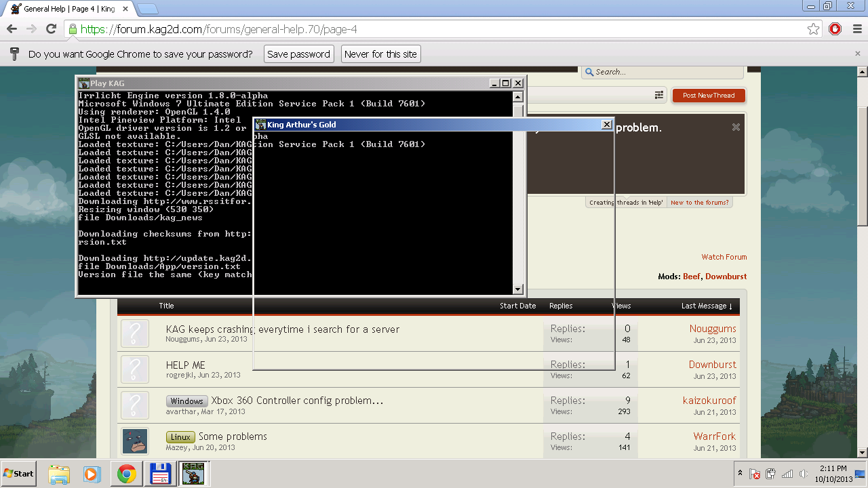Open Windows Explorer from taskbar
The width and height of the screenshot is (868, 488).
pos(59,474)
